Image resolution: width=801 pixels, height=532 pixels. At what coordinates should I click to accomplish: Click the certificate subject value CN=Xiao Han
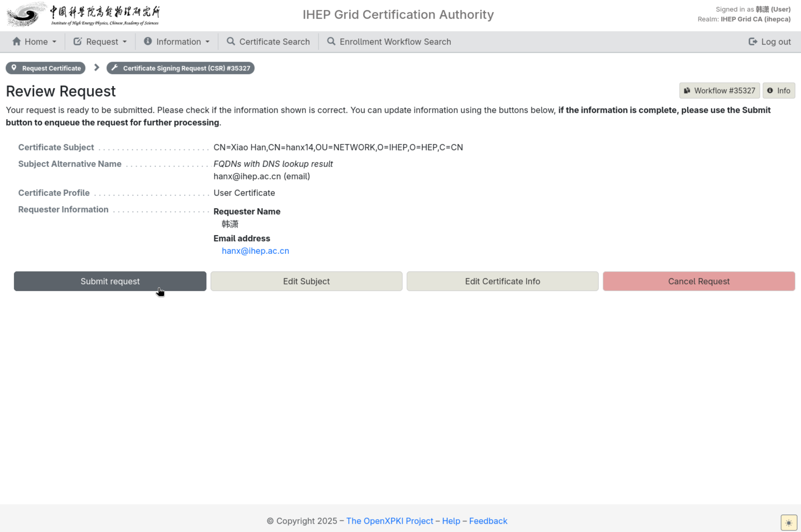338,147
